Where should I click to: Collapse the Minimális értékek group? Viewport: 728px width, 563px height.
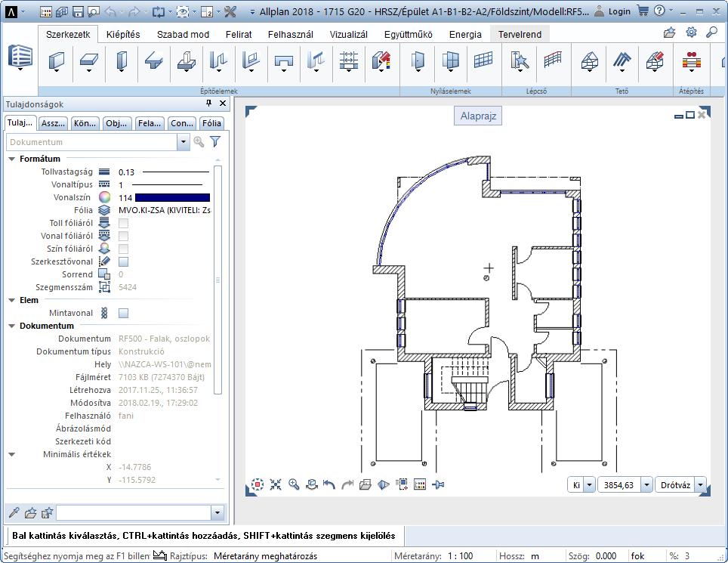click(x=12, y=454)
